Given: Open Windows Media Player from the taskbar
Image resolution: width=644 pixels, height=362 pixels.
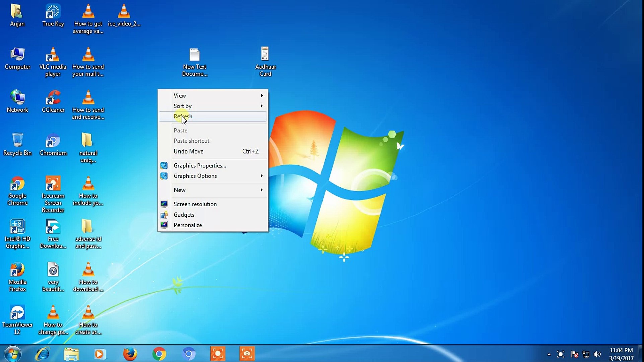Looking at the screenshot, I should 100,354.
